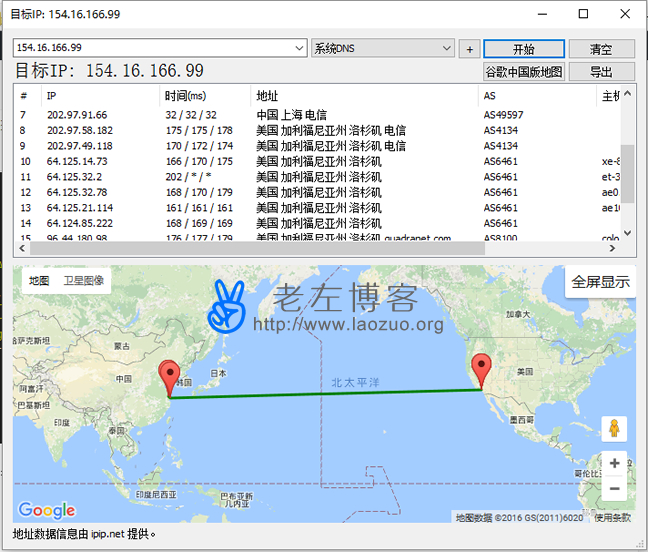Click the red marker in California
This screenshot has height=552, width=648.
[x=482, y=370]
